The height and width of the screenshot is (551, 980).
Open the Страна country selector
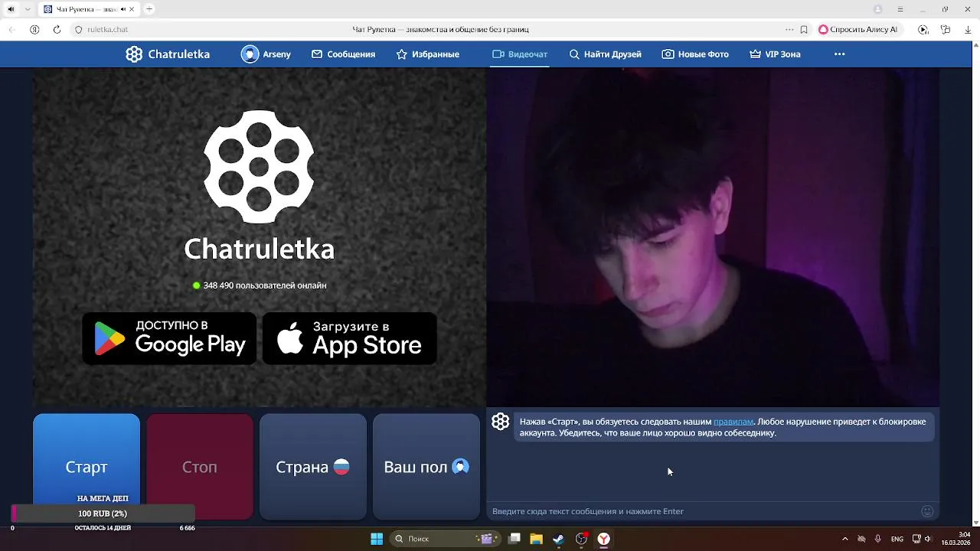pyautogui.click(x=313, y=467)
